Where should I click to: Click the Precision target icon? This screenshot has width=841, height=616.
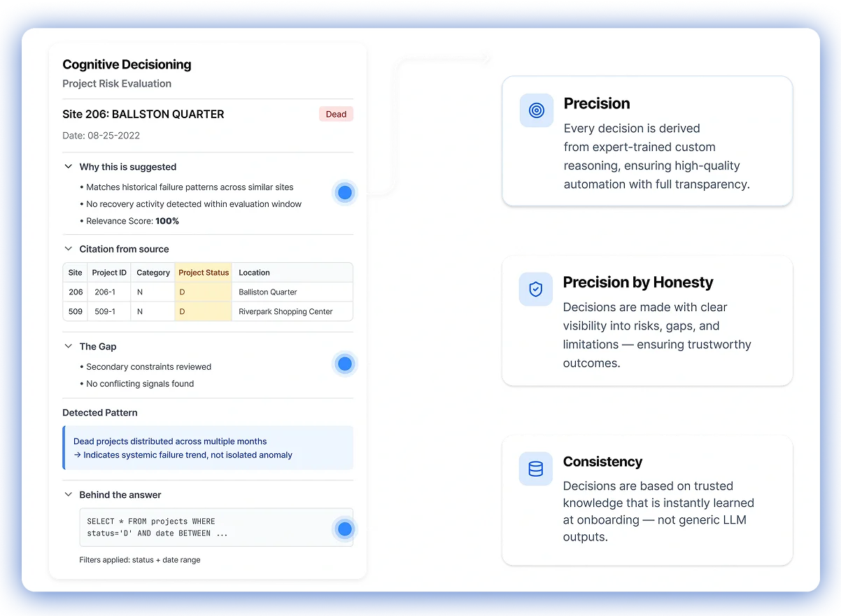point(537,110)
